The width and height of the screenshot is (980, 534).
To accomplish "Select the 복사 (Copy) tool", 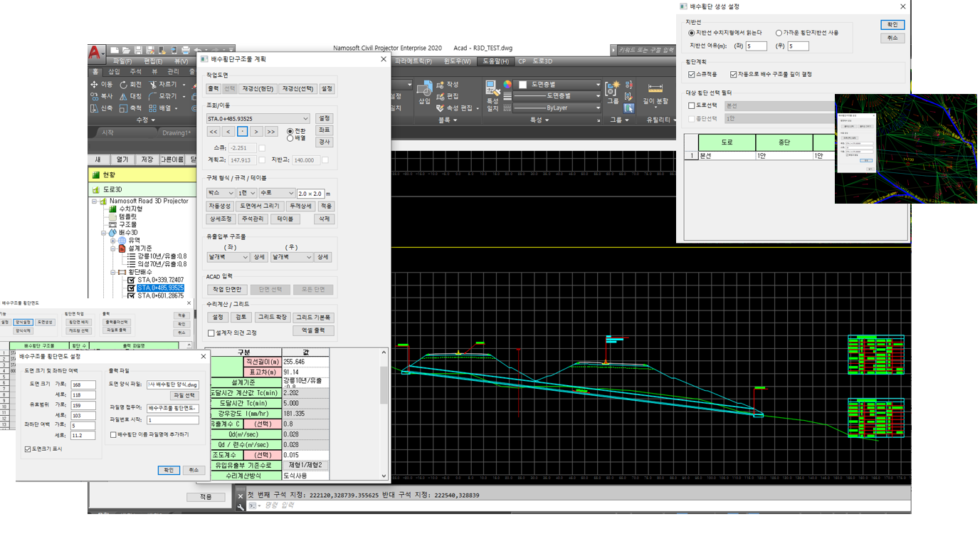I will 102,96.
